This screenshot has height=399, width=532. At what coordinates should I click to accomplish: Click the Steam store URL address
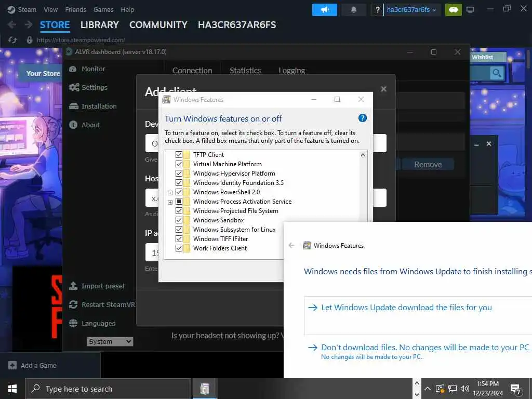pos(81,40)
